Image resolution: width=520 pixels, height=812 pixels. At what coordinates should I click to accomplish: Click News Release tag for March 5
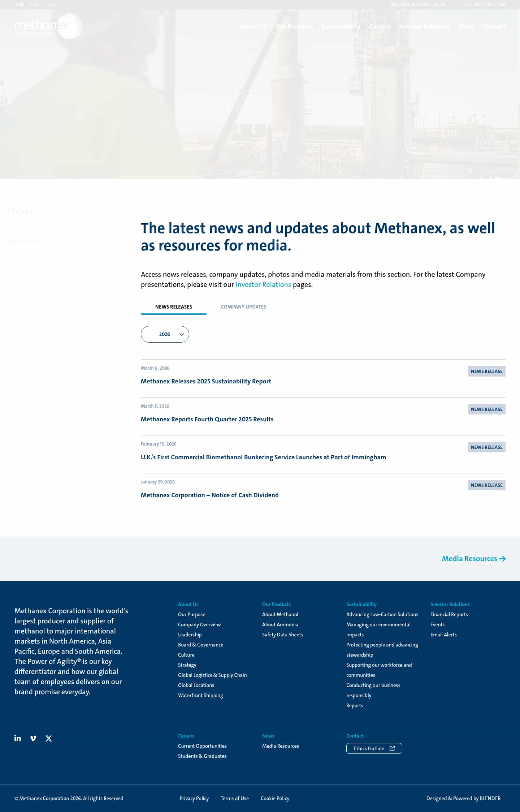point(486,409)
